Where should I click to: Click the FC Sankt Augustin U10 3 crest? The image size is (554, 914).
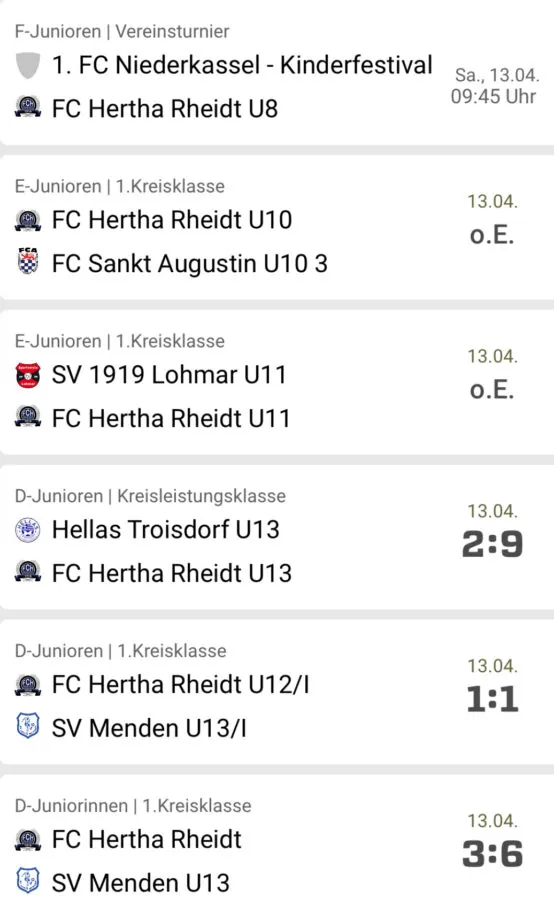click(x=27, y=262)
